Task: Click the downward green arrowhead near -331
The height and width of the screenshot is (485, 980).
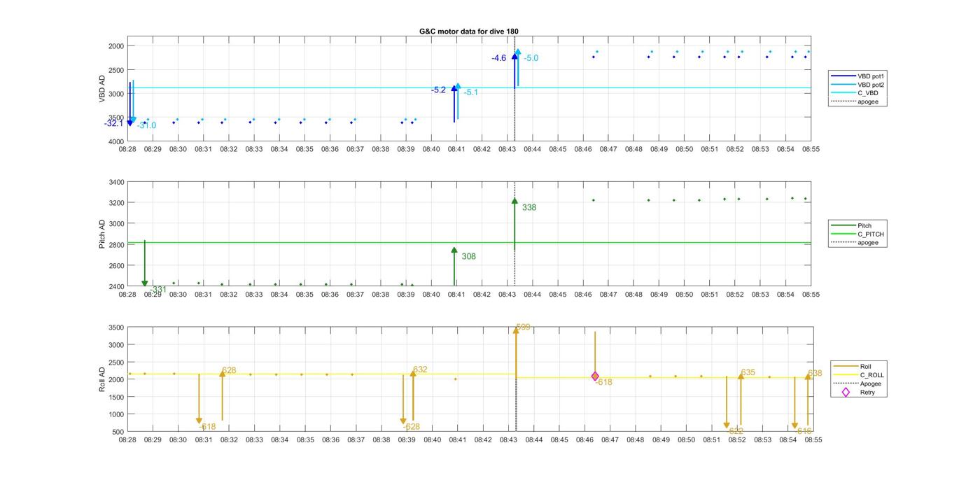Action: click(x=145, y=283)
